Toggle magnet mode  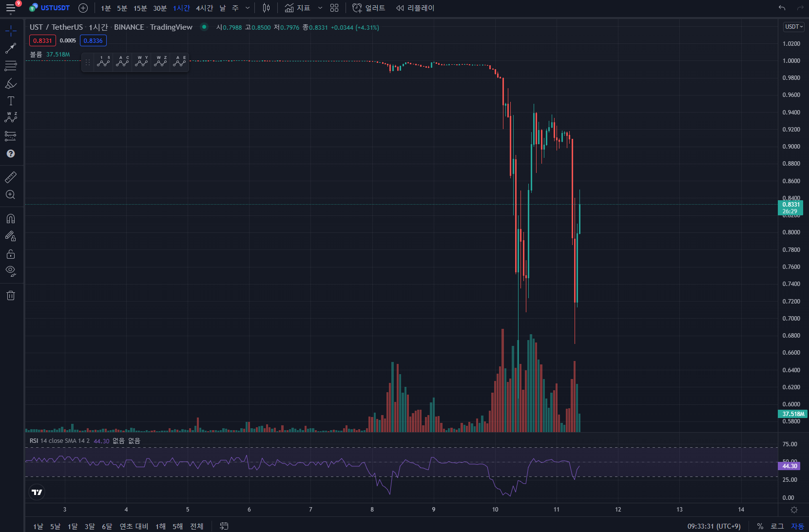(x=11, y=218)
